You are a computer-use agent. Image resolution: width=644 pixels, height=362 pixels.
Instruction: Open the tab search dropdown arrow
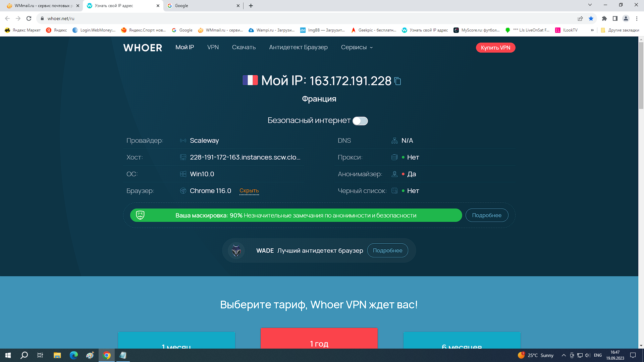[x=590, y=5]
